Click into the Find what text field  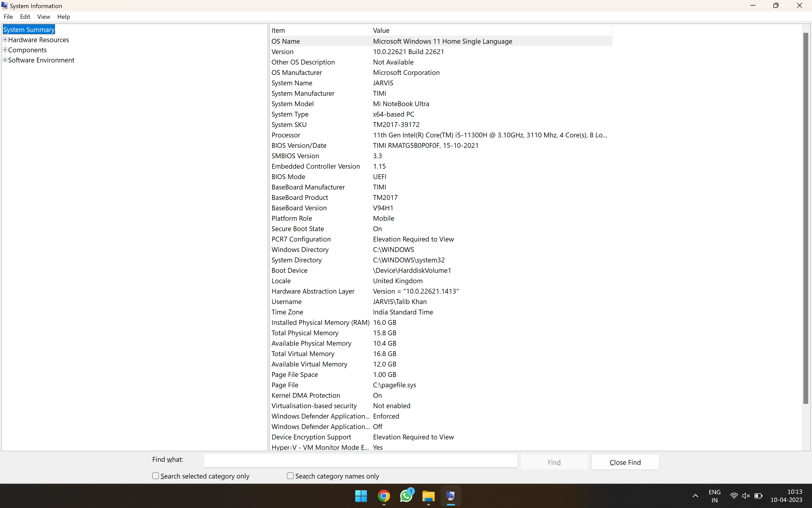pyautogui.click(x=361, y=461)
